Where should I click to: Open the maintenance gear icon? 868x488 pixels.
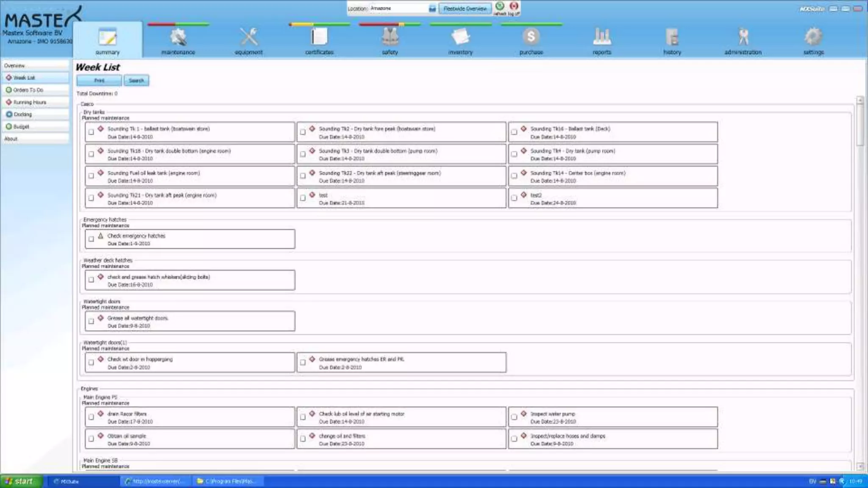178,37
